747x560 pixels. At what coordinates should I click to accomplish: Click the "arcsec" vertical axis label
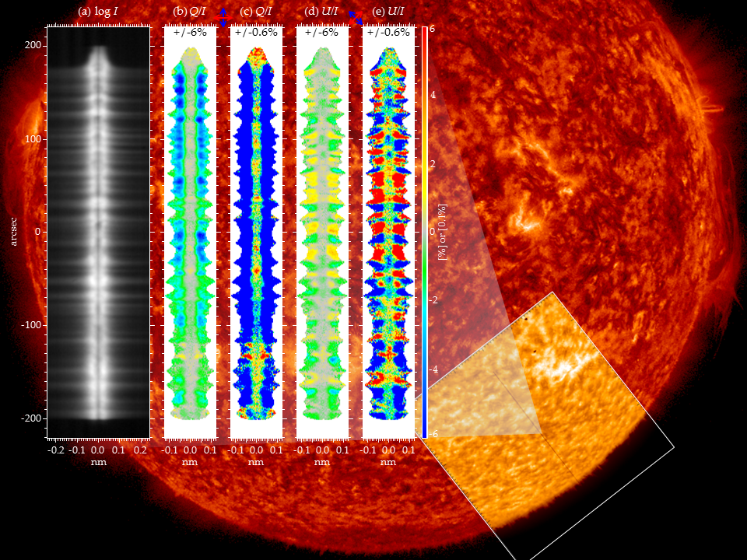tap(14, 232)
